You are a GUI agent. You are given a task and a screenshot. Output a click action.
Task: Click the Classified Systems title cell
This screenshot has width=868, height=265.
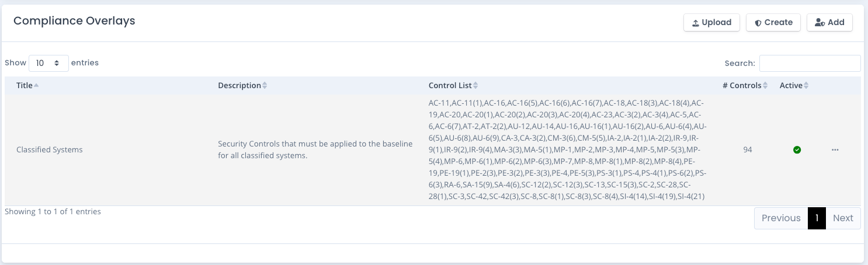tap(50, 150)
